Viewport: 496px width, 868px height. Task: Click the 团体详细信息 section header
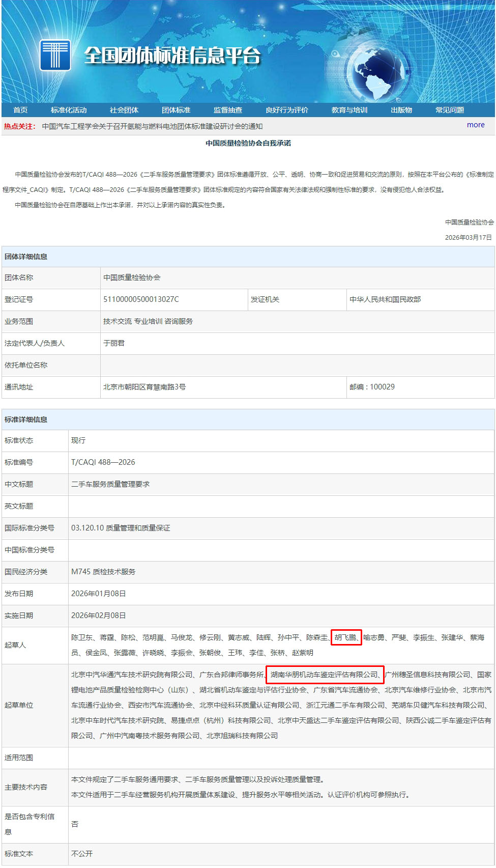pyautogui.click(x=26, y=257)
